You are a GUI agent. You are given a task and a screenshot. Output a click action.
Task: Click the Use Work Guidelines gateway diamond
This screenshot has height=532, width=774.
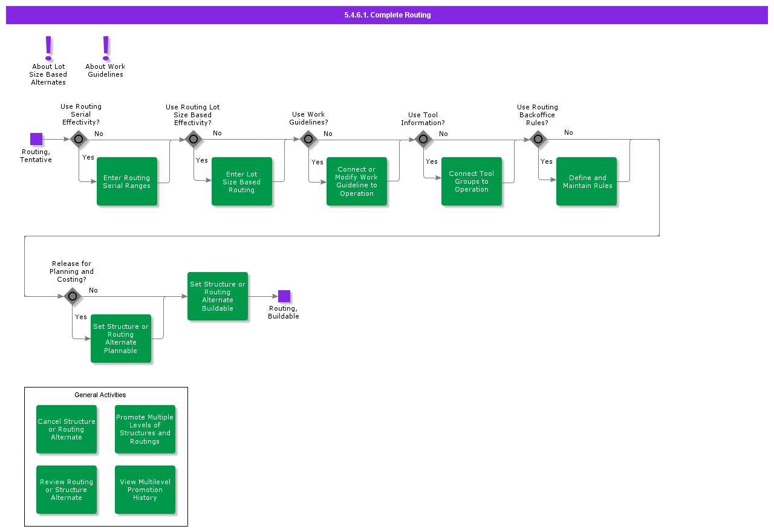308,139
